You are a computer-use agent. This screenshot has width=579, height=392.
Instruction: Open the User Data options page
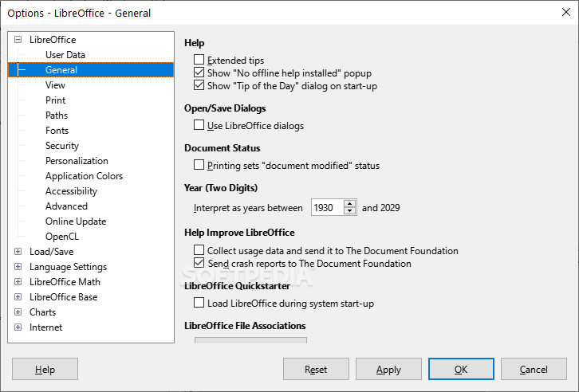[65, 55]
